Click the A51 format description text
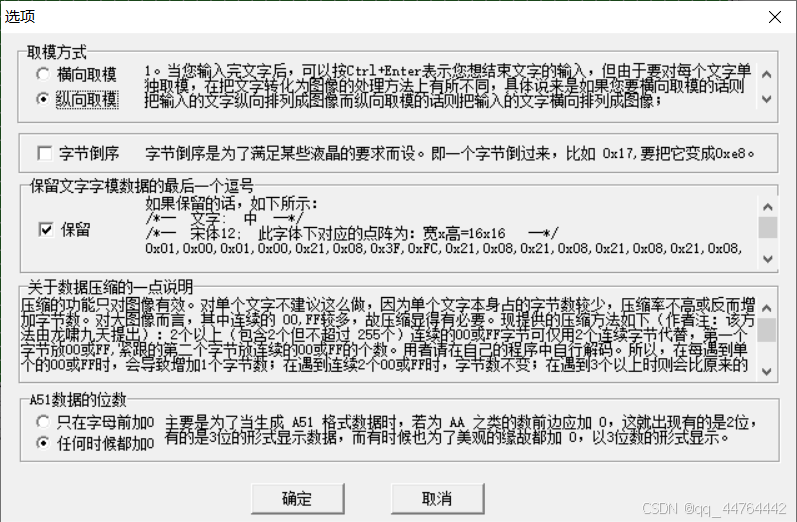Screen dimensions: 797x522 (462, 429)
